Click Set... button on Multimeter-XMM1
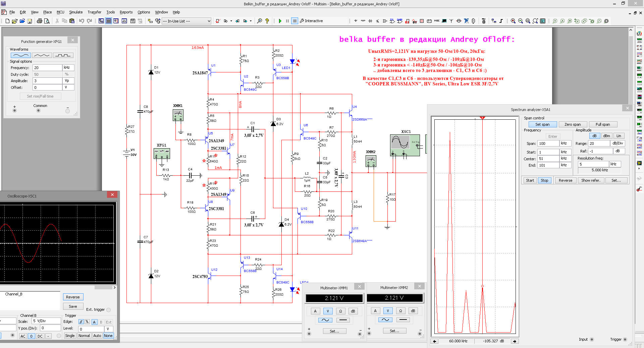Viewport: 644px width, 348px height. tap(334, 331)
